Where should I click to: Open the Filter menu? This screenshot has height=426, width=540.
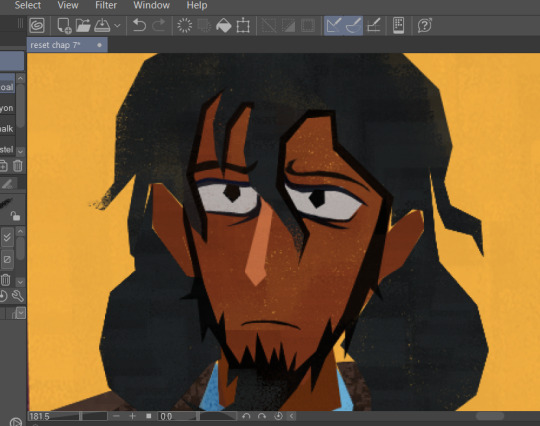(106, 5)
